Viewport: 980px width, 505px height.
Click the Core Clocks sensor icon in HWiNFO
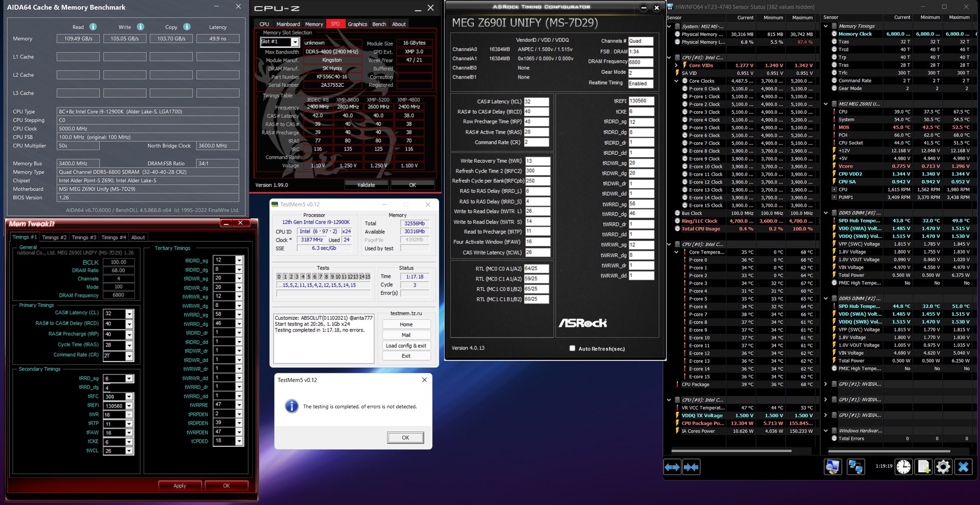click(x=684, y=81)
